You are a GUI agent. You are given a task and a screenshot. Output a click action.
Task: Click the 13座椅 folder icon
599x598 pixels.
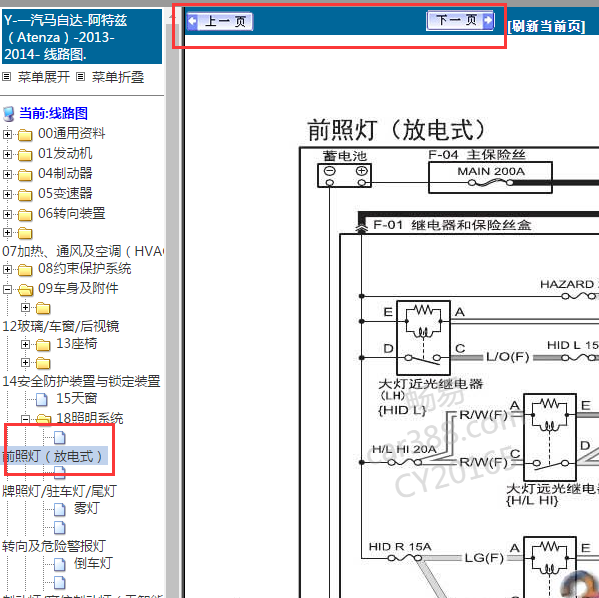43,345
